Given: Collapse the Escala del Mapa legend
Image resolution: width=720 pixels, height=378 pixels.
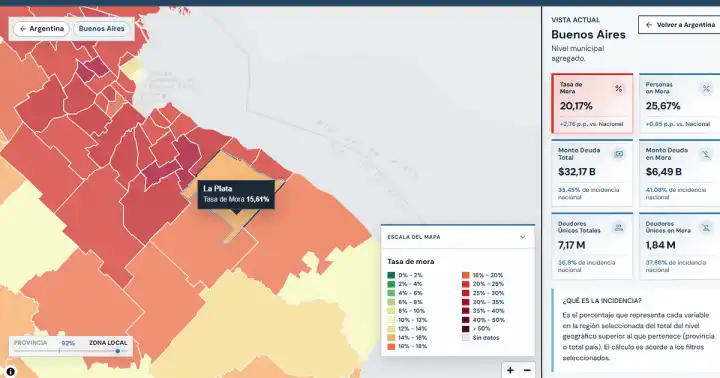Looking at the screenshot, I should point(522,237).
